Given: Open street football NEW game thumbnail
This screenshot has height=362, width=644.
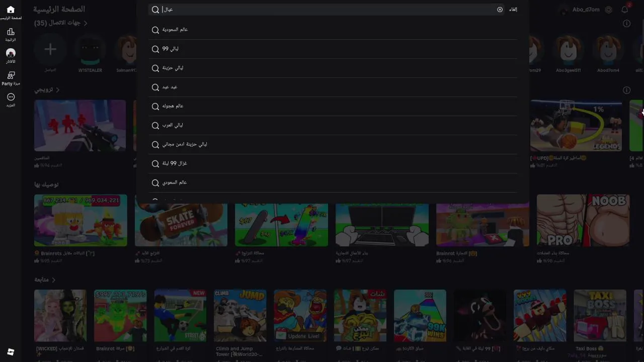Looking at the screenshot, I should click(180, 316).
